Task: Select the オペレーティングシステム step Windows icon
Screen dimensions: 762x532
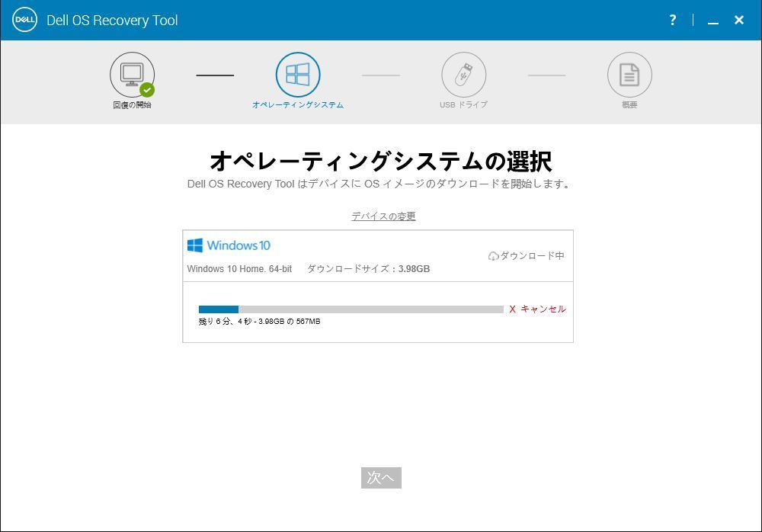Action: click(x=298, y=75)
